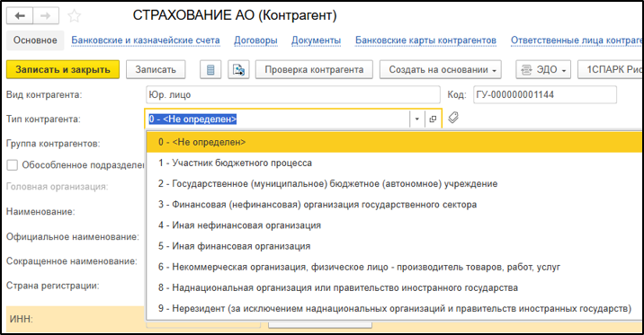Click the tag icon next to Тип контрагента
Screen dimensions: 644x335
[x=453, y=118]
